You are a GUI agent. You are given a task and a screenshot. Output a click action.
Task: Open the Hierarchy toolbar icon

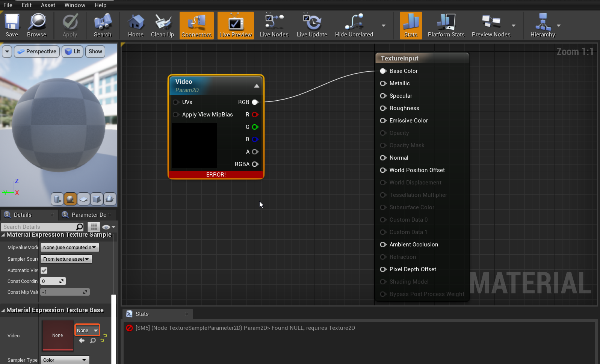pos(542,25)
